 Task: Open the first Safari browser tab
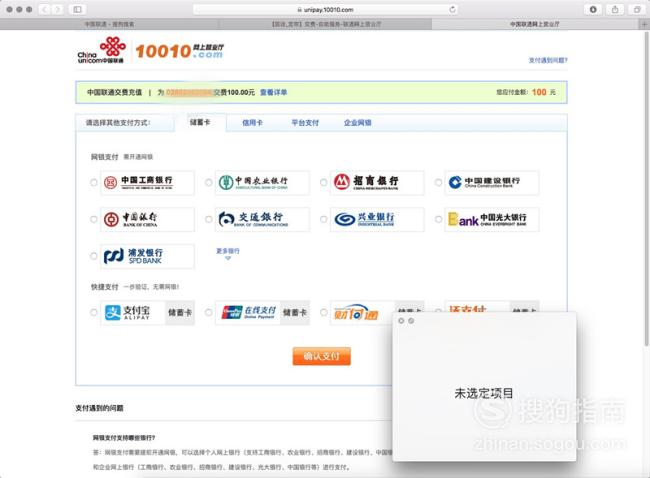[x=109, y=24]
